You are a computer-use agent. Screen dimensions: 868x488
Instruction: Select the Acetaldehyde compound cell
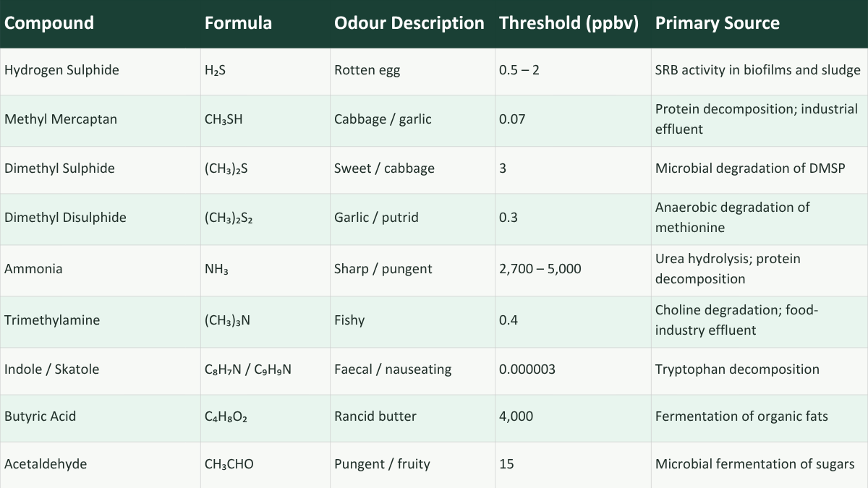tap(46, 464)
